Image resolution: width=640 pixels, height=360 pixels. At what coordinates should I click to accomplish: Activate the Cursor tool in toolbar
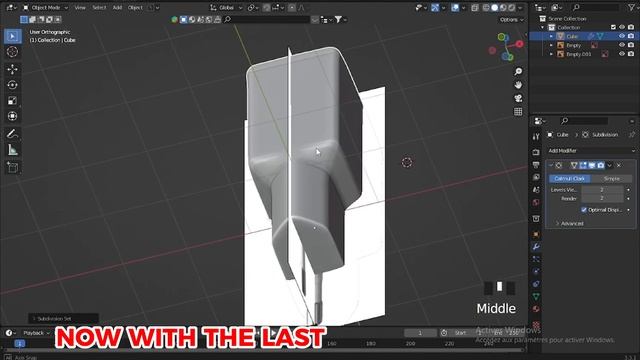click(12, 52)
